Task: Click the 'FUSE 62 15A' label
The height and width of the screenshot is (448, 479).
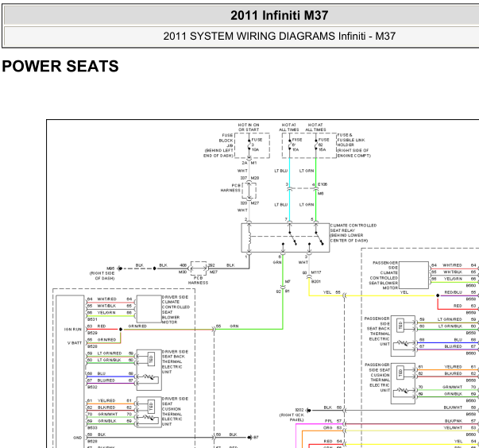Action: (323, 145)
